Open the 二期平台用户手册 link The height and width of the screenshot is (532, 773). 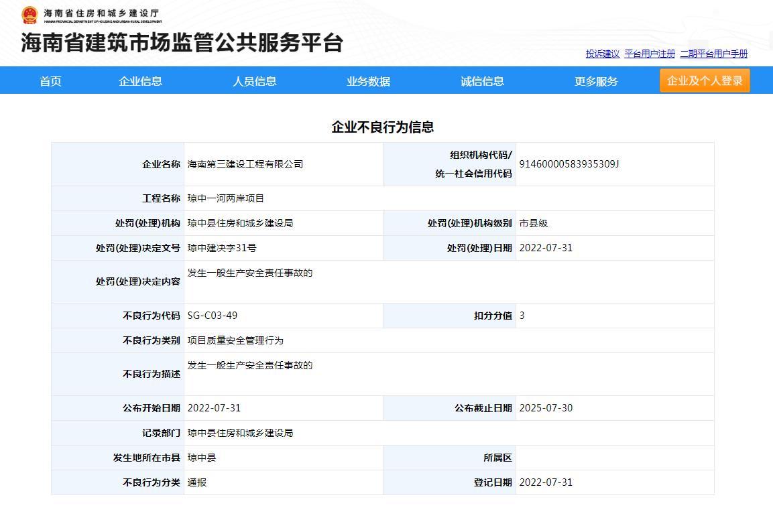click(x=714, y=54)
